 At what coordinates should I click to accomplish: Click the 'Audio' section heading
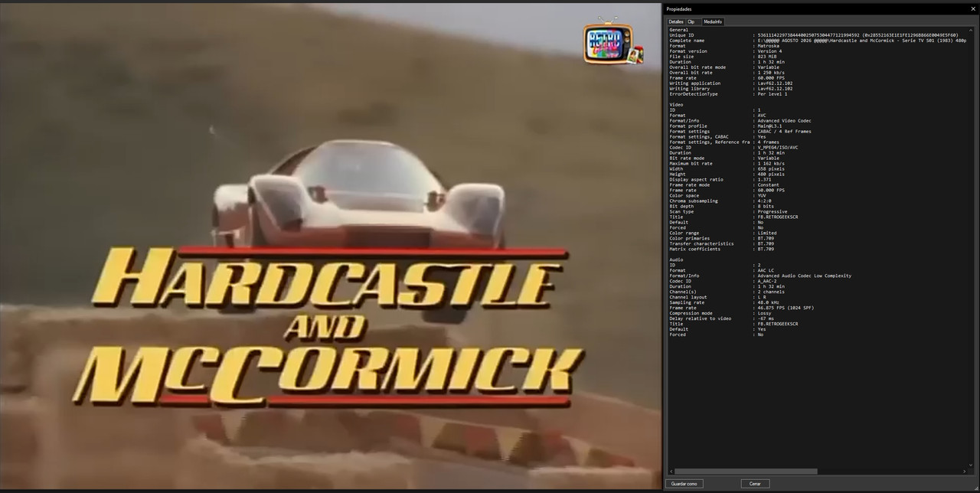(676, 260)
